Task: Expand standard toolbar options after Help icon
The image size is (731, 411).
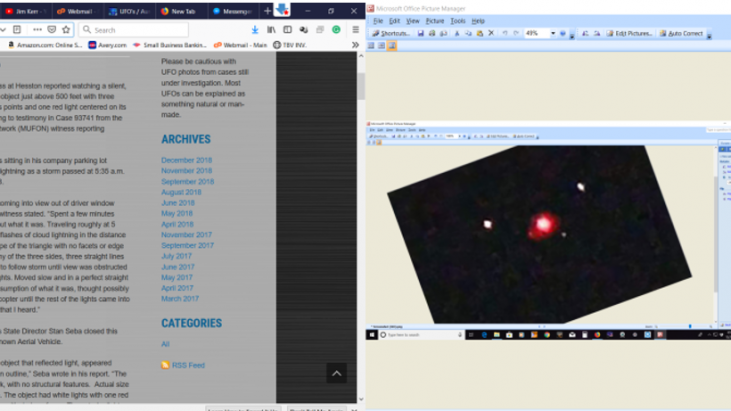Action: (x=572, y=34)
